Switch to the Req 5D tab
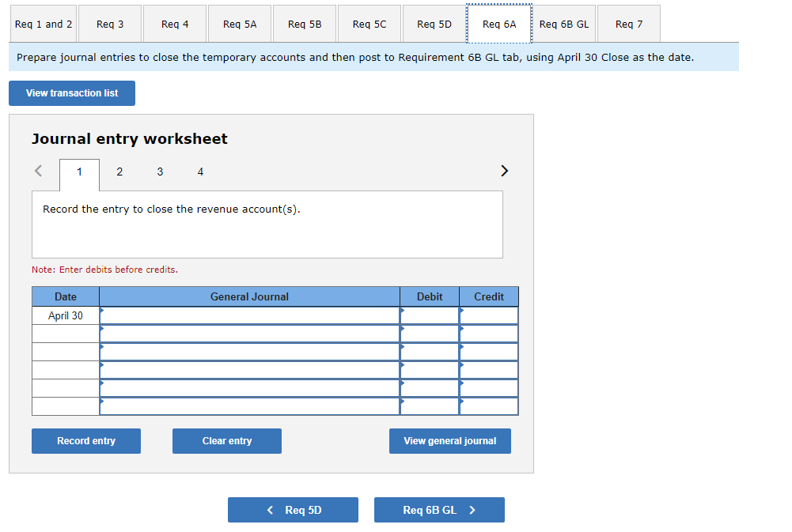This screenshot has width=792, height=532. coord(434,24)
